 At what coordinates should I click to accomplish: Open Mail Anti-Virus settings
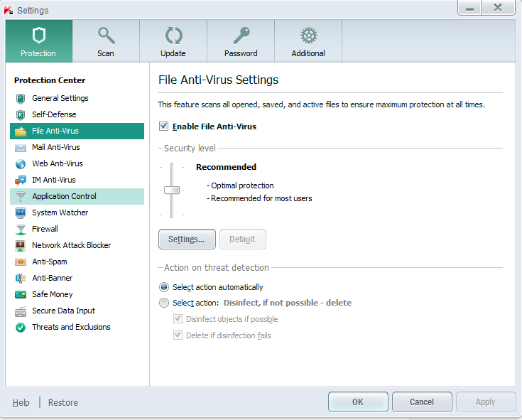point(77,147)
